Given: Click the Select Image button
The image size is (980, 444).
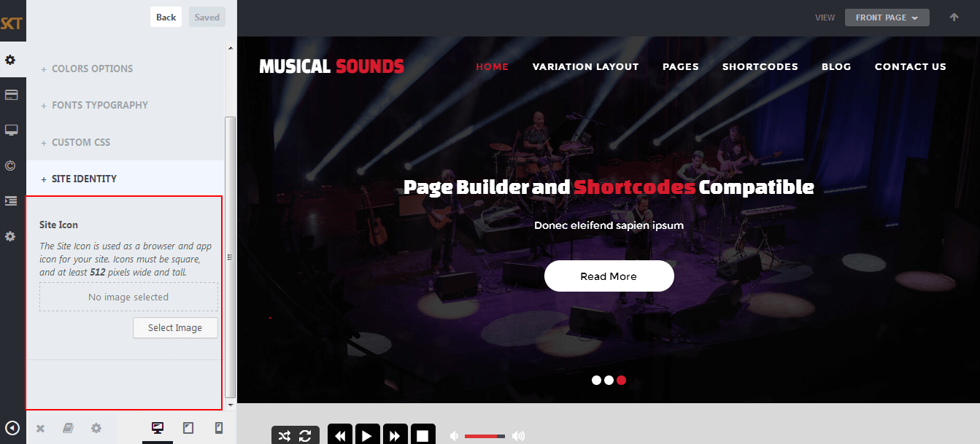Looking at the screenshot, I should click(175, 327).
